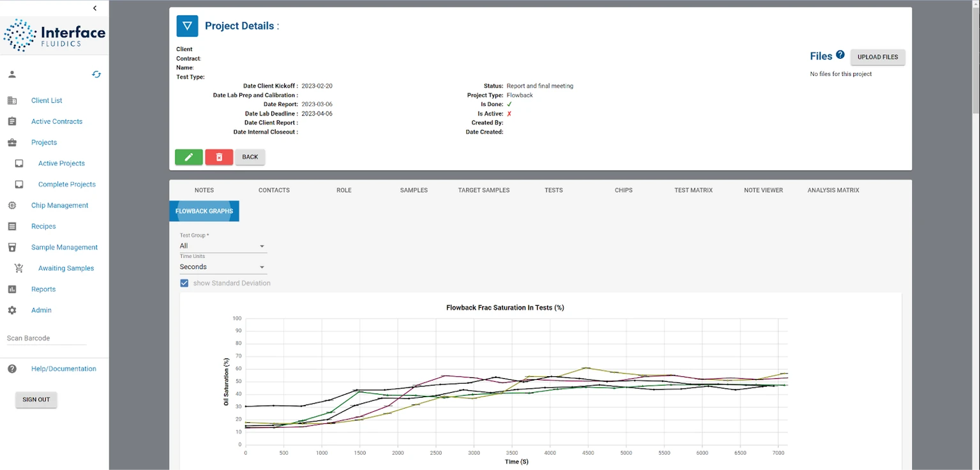The width and height of the screenshot is (980, 470).
Task: Open Chip Management from sidebar
Action: 59,206
